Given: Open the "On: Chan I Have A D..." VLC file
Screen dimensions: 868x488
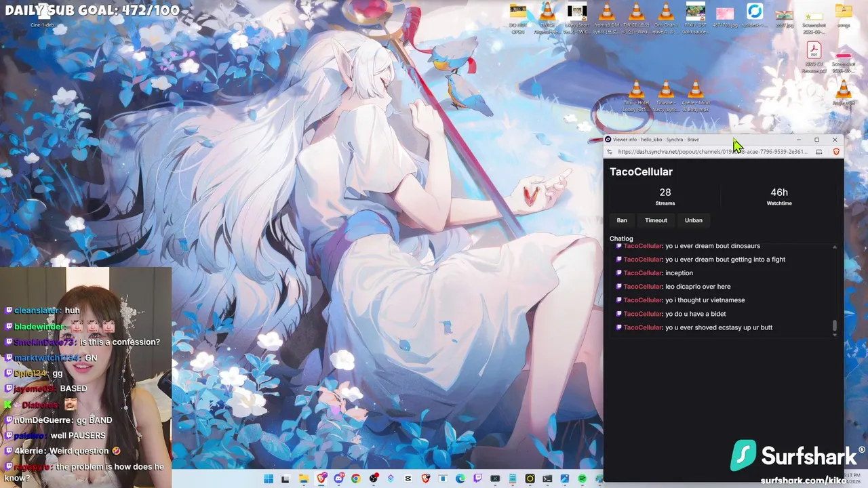Looking at the screenshot, I should tap(666, 18).
